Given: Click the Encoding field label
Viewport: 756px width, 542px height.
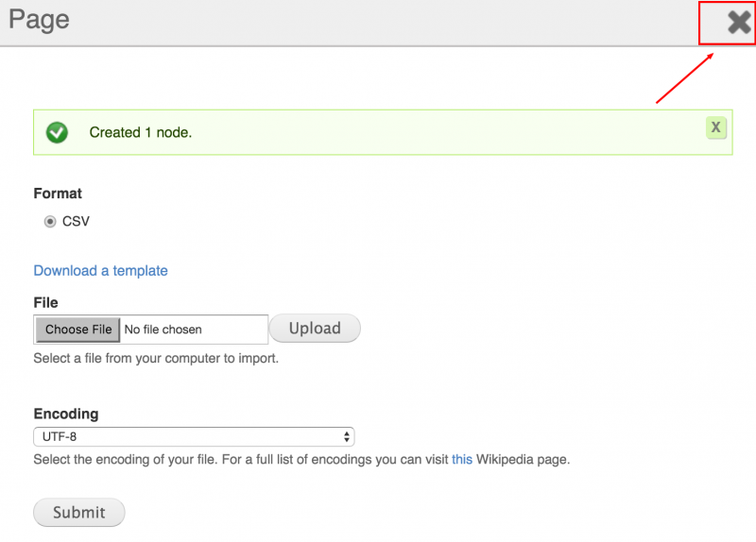Looking at the screenshot, I should [66, 414].
